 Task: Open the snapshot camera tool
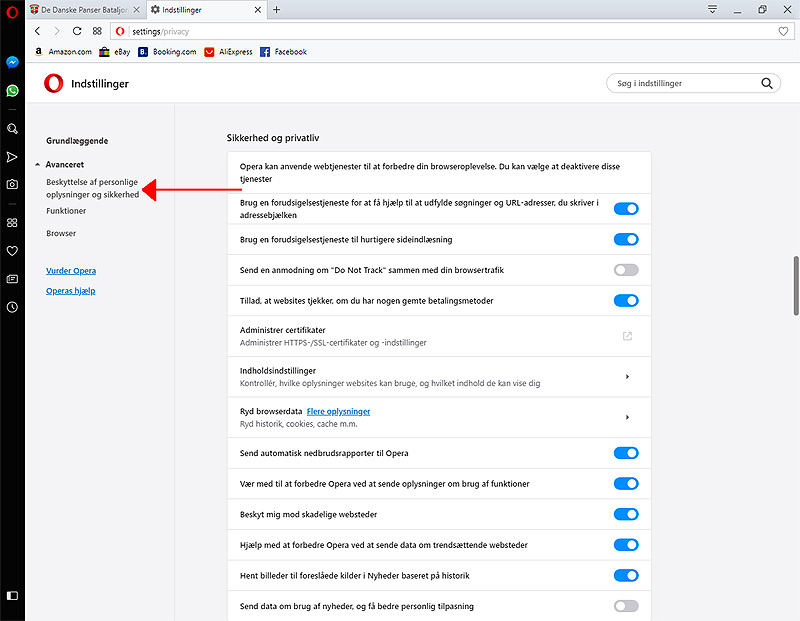pos(12,184)
